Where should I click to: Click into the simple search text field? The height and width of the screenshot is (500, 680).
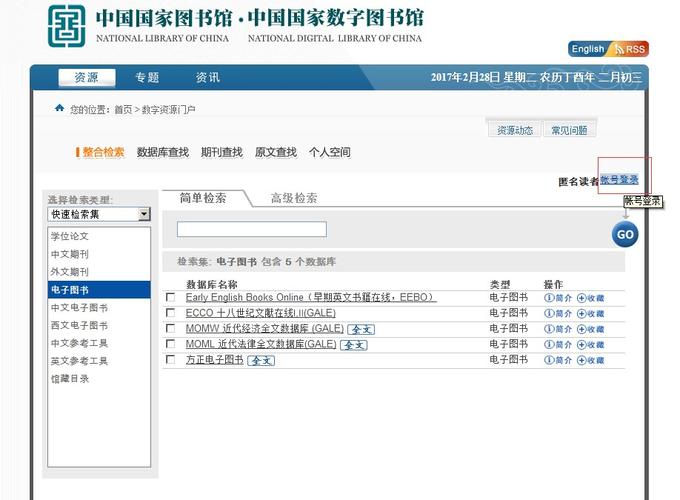251,230
